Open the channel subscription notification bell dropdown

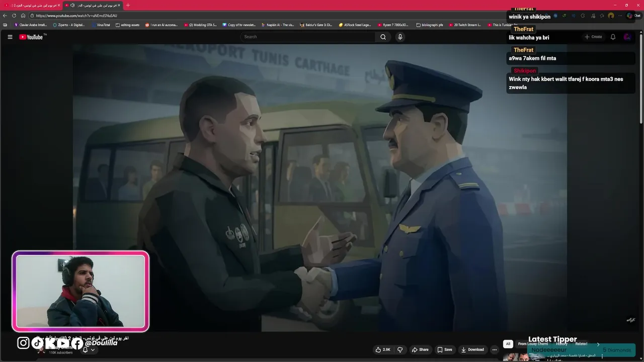click(x=89, y=349)
